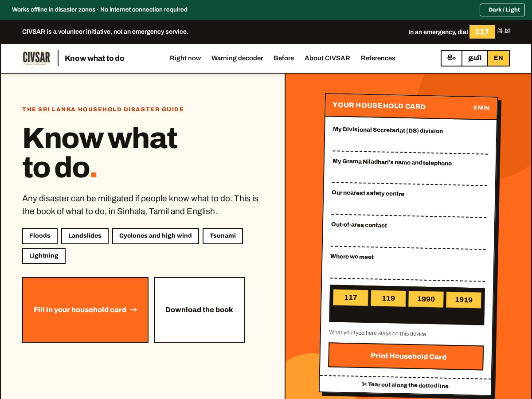
Task: Fill in Grama Niladhari name and telephone field
Action: click(410, 176)
